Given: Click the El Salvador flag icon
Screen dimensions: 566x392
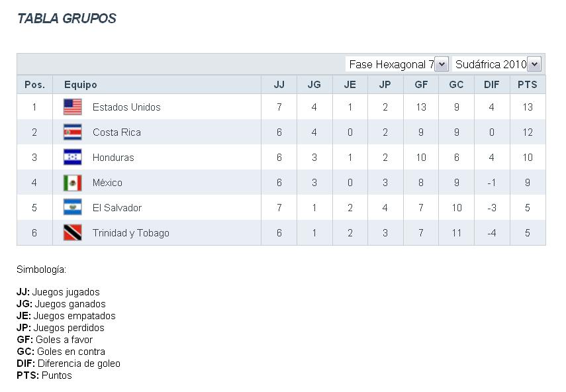Looking at the screenshot, I should 72,207.
